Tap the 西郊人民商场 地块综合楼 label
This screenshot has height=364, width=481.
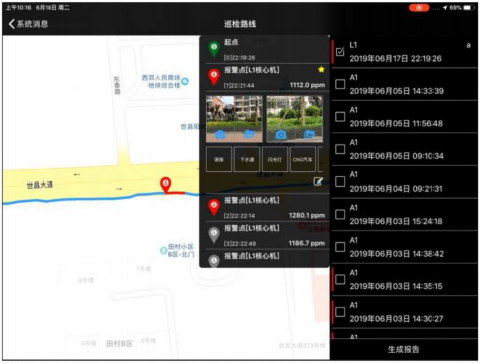(161, 81)
